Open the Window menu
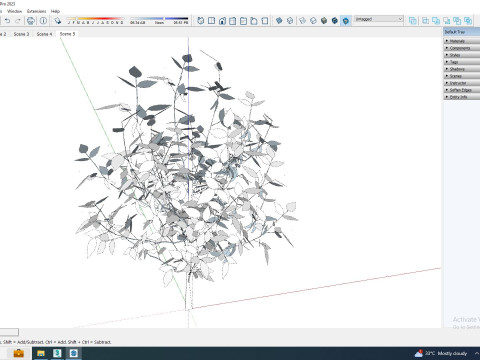 click(x=14, y=11)
